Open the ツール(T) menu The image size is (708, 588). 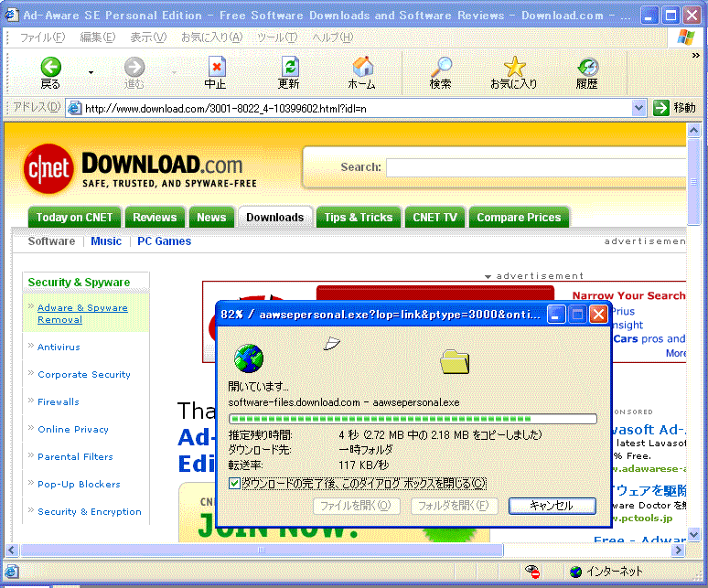(277, 37)
